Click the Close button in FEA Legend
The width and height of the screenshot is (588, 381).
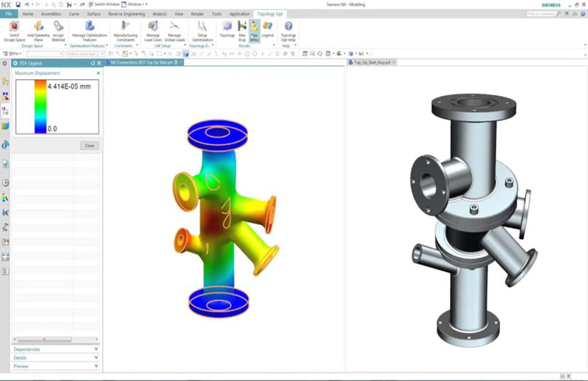(89, 145)
